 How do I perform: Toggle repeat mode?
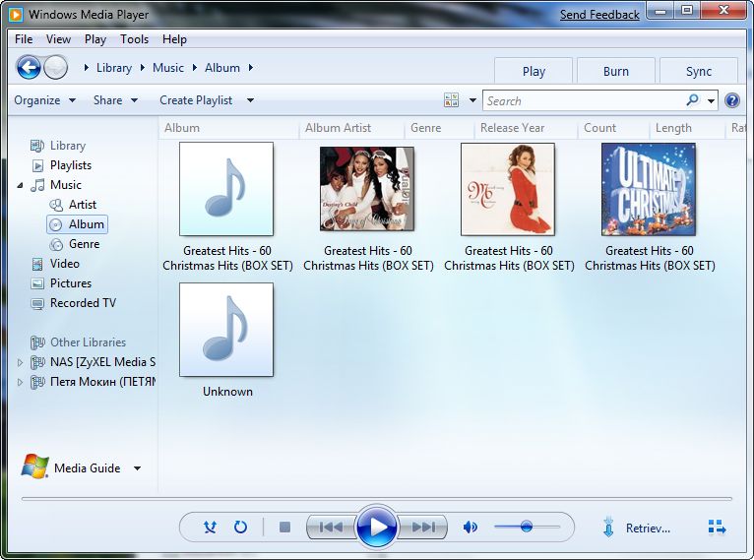[x=240, y=528]
